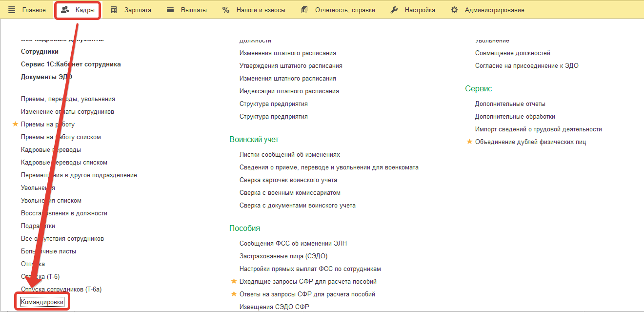Click the calculator icon beside Зарплата
Image resolution: width=644 pixels, height=312 pixels.
click(114, 10)
